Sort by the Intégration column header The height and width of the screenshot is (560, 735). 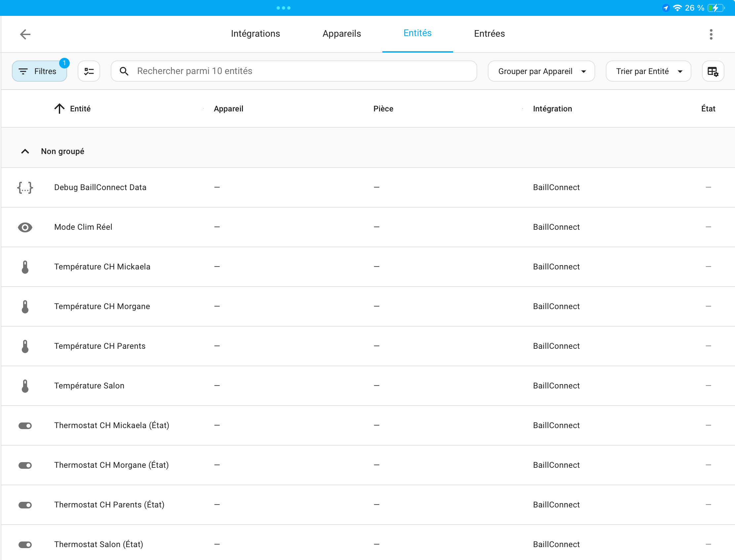tap(552, 109)
